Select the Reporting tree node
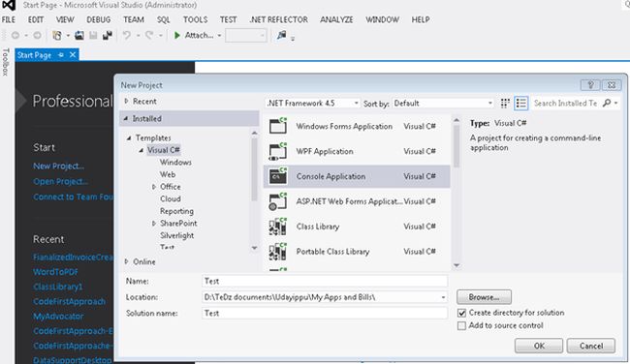The height and width of the screenshot is (364, 630). tap(176, 211)
